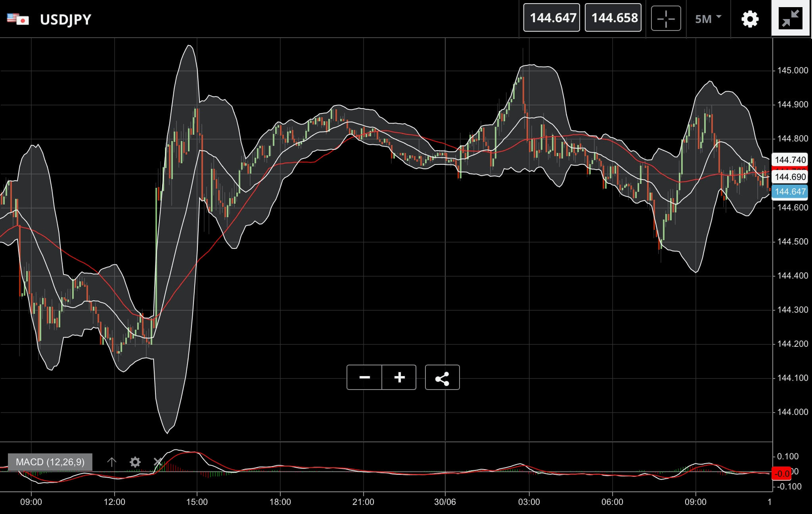Move the MACD indicator up with arrow
This screenshot has width=812, height=514.
tap(112, 462)
